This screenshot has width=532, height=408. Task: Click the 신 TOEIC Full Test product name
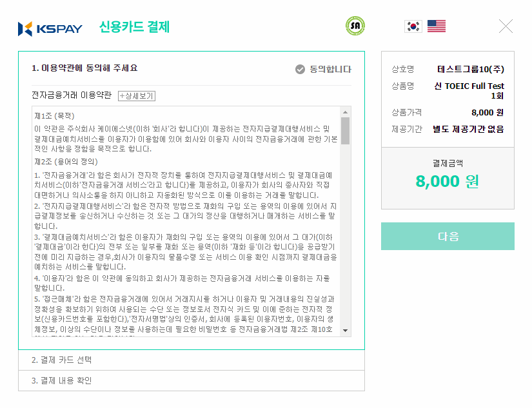click(x=469, y=90)
